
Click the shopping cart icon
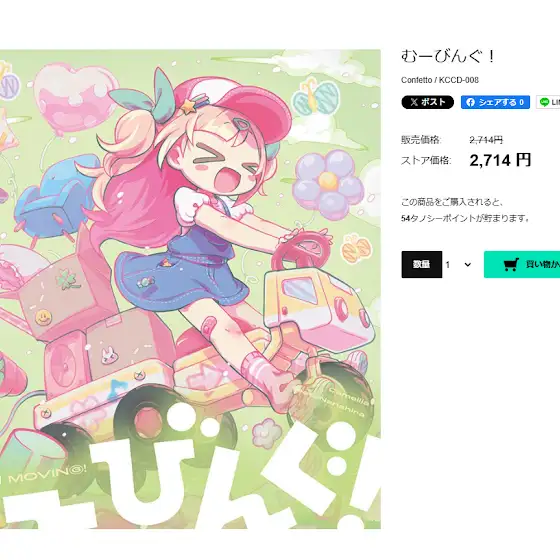(511, 265)
